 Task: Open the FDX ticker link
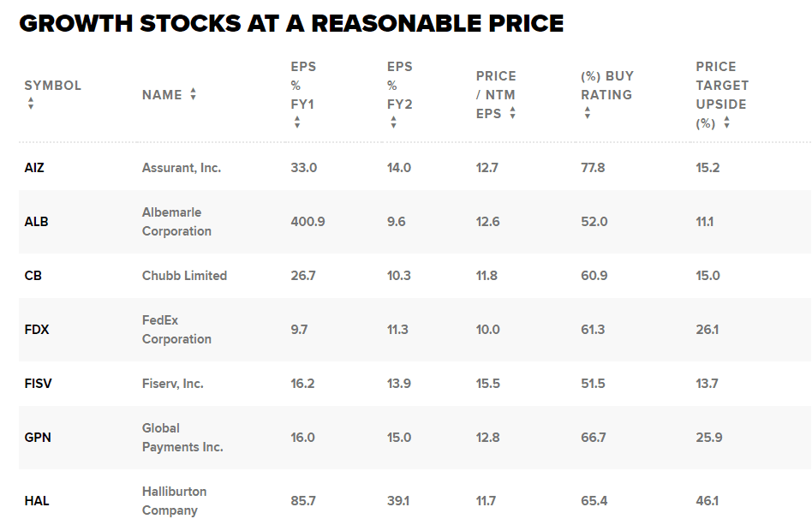[x=37, y=330]
